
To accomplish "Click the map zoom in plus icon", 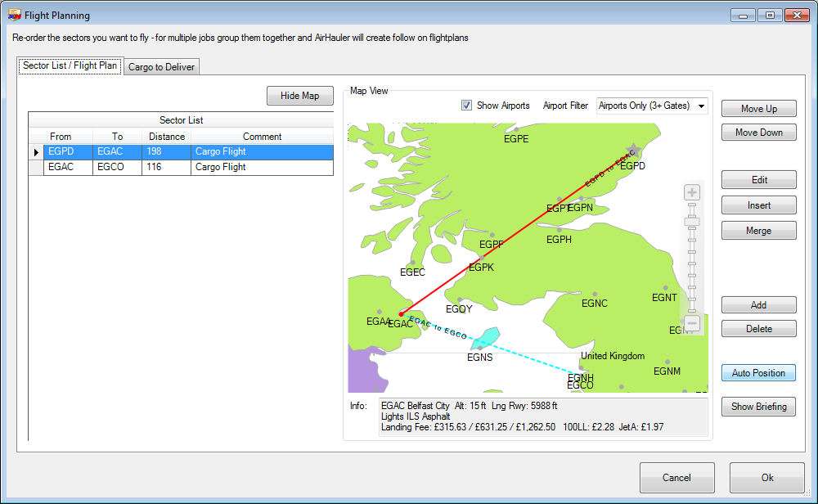I will coord(692,193).
